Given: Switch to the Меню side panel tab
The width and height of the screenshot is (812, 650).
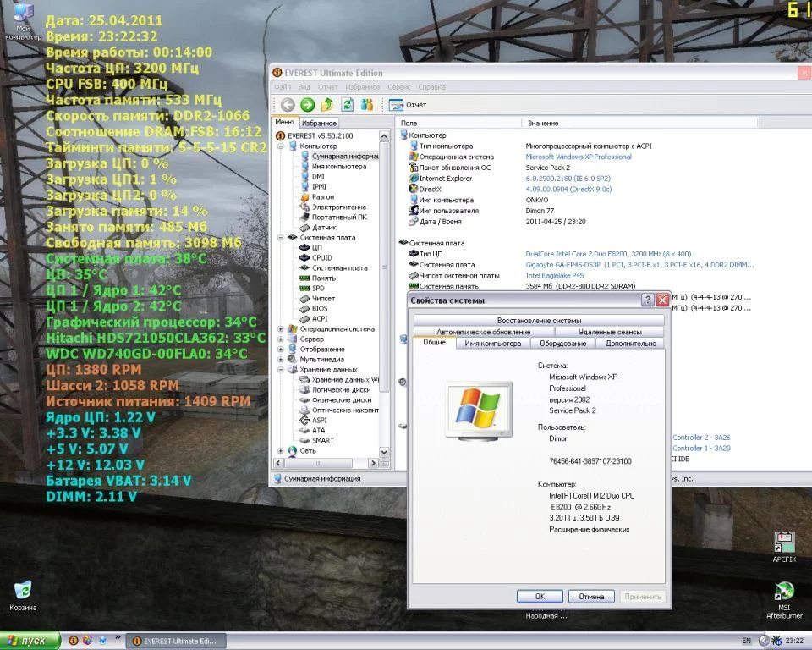Looking at the screenshot, I should point(284,123).
